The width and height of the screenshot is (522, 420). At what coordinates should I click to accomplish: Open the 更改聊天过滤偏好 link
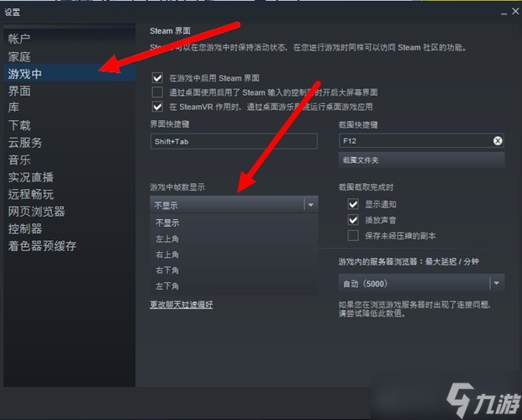[x=181, y=305]
